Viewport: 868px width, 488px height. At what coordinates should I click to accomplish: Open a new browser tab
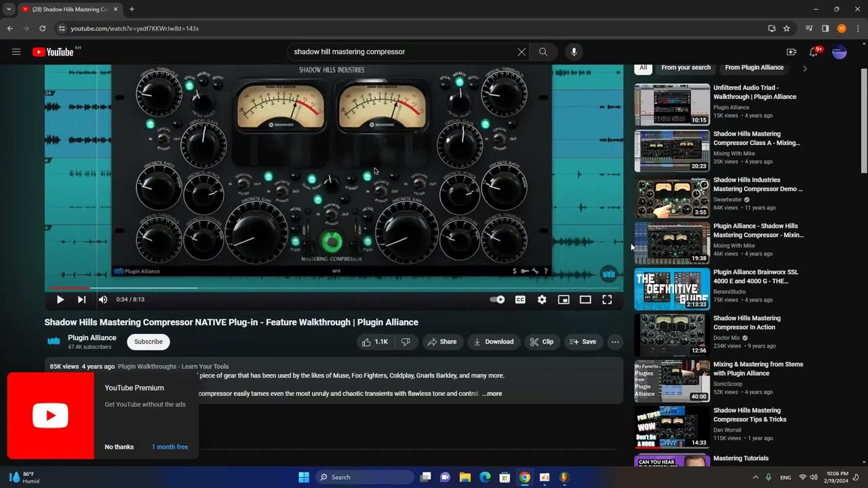click(132, 9)
